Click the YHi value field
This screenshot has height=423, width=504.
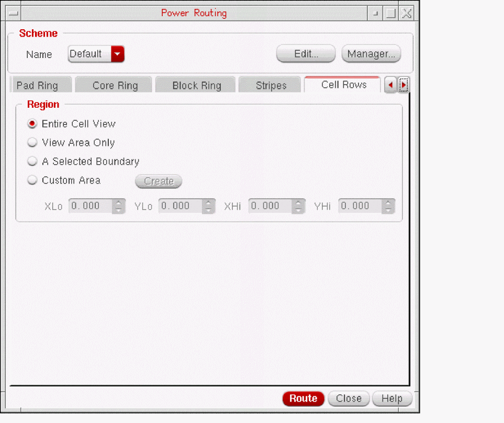[360, 206]
